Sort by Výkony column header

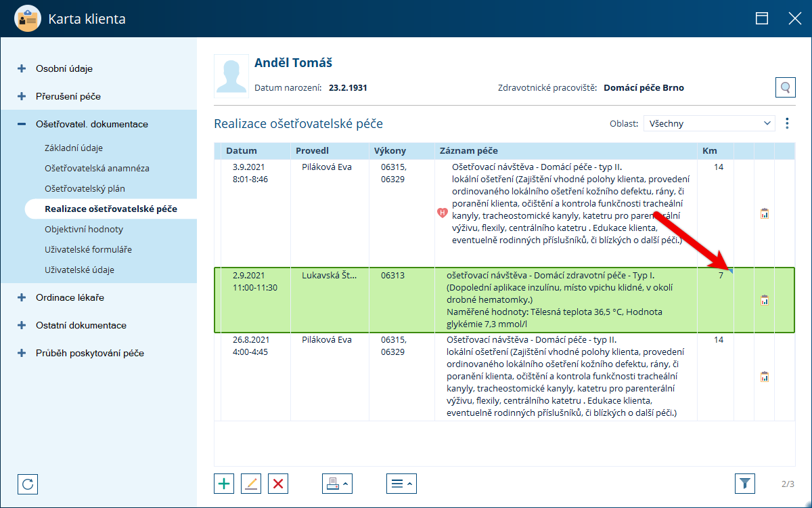click(401, 151)
